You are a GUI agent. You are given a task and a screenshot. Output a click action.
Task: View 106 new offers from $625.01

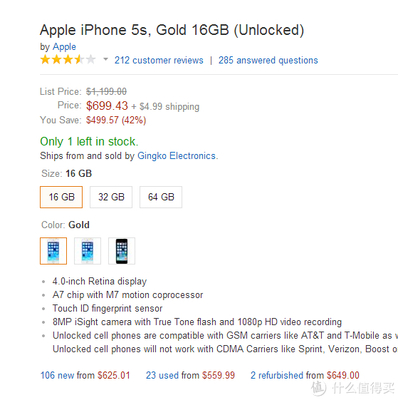85,375
